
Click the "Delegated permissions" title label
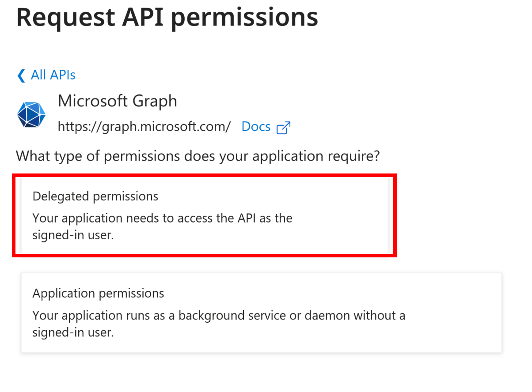pos(95,196)
